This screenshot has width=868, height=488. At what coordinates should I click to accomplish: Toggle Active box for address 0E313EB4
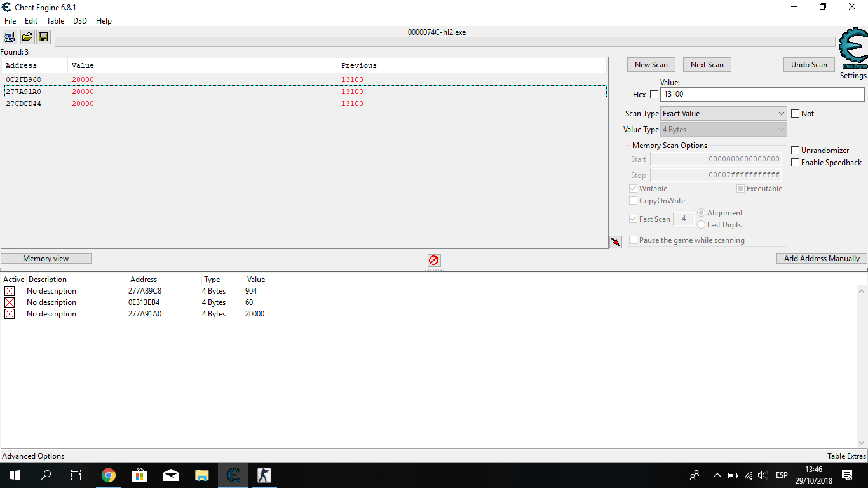click(x=10, y=302)
